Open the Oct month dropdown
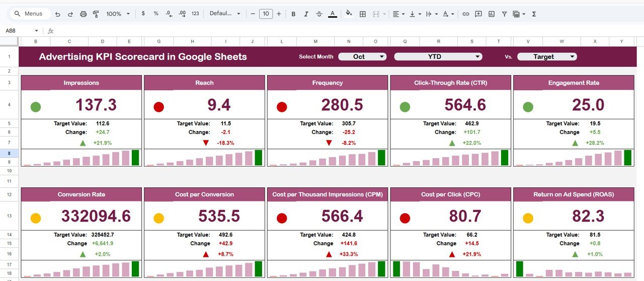The image size is (644, 281). click(362, 56)
